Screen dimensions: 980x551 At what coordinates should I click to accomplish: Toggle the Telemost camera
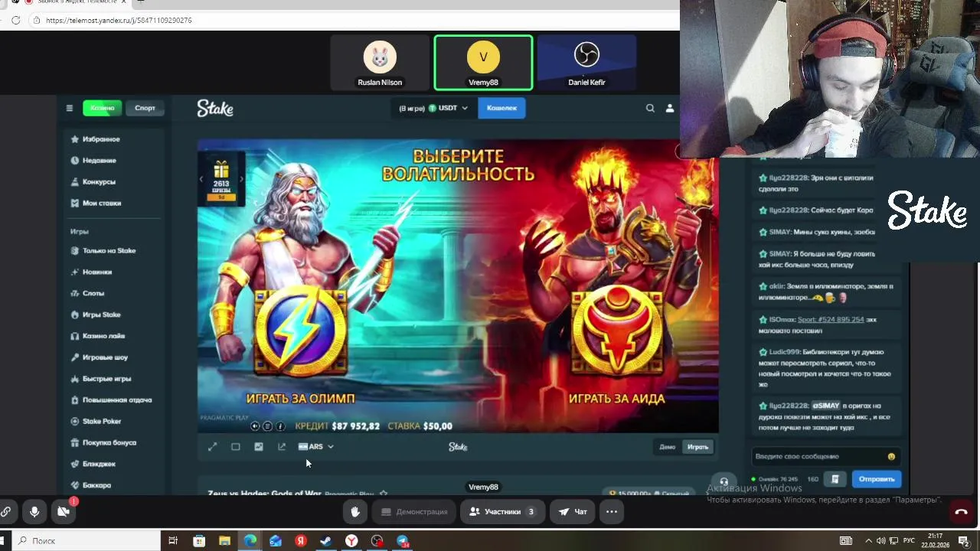pos(64,511)
